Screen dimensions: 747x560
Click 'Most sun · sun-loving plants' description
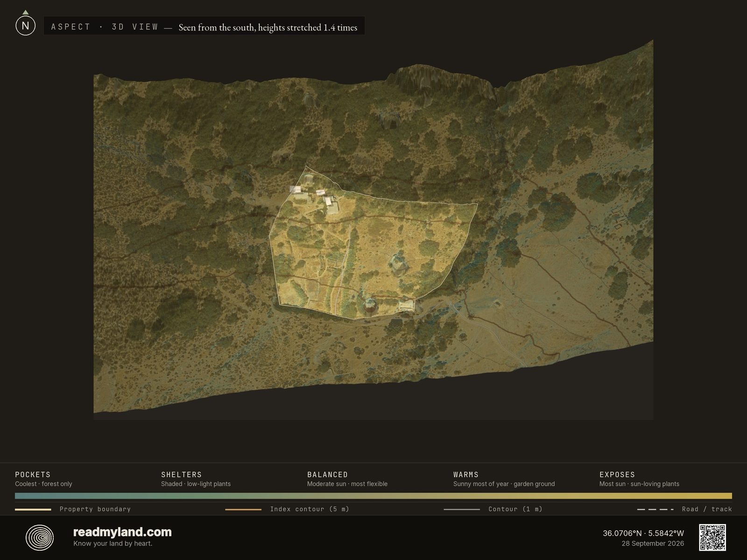point(639,484)
